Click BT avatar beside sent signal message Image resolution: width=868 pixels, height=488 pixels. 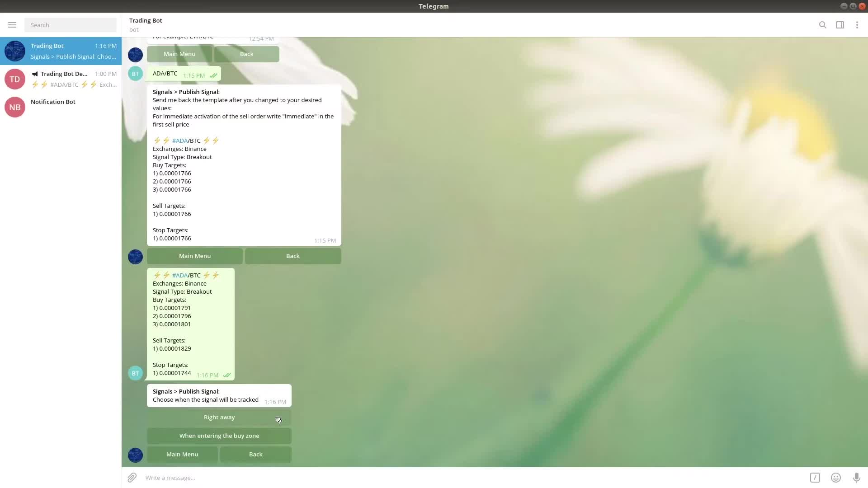point(135,373)
